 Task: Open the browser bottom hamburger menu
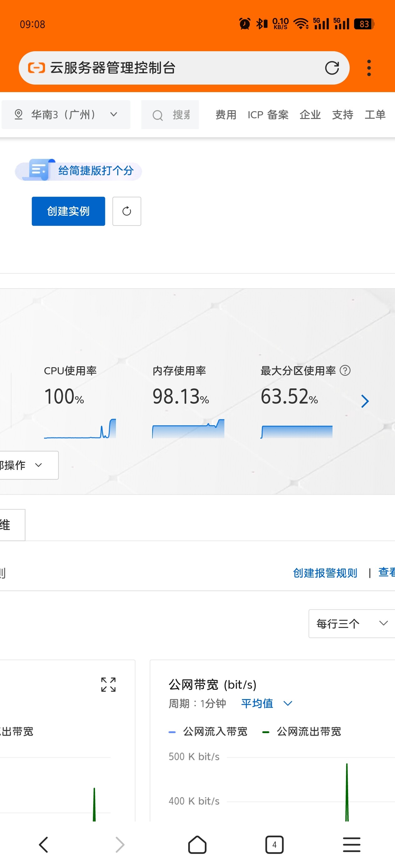click(352, 845)
